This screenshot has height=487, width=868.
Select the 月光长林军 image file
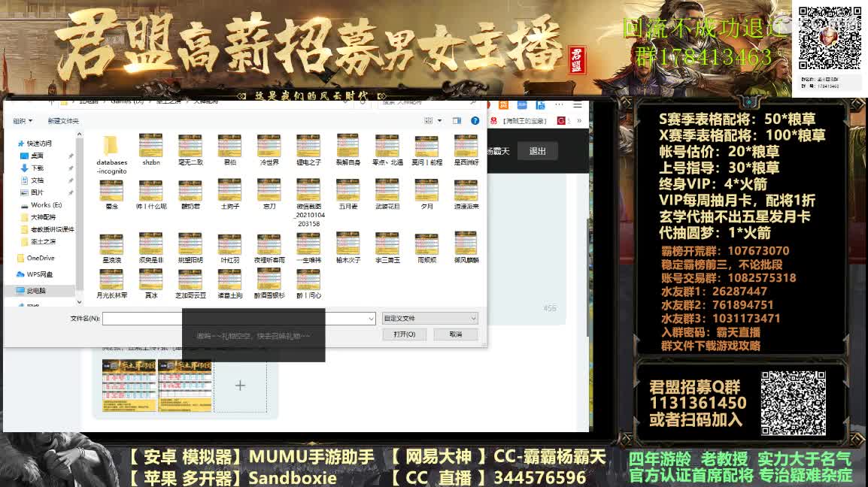coord(111,284)
